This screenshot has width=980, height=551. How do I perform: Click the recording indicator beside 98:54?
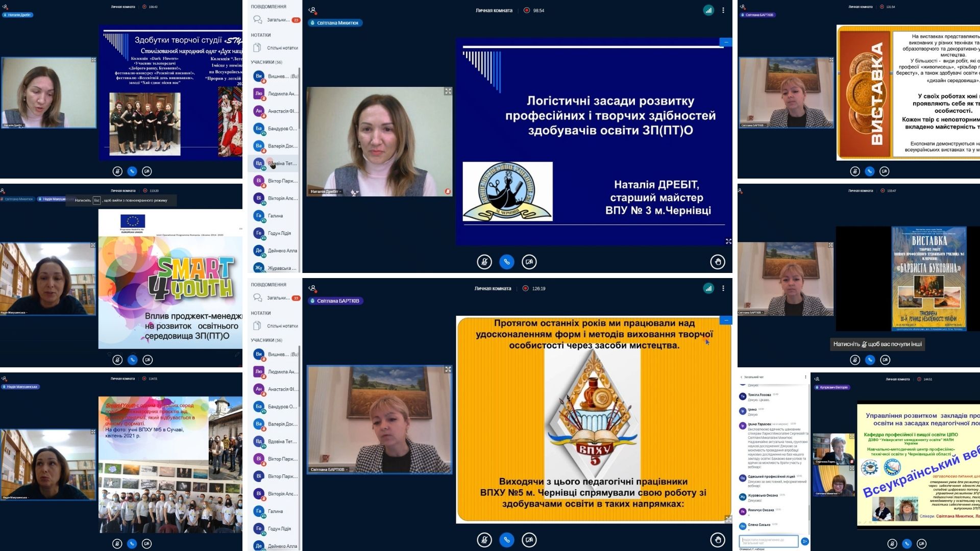[527, 10]
